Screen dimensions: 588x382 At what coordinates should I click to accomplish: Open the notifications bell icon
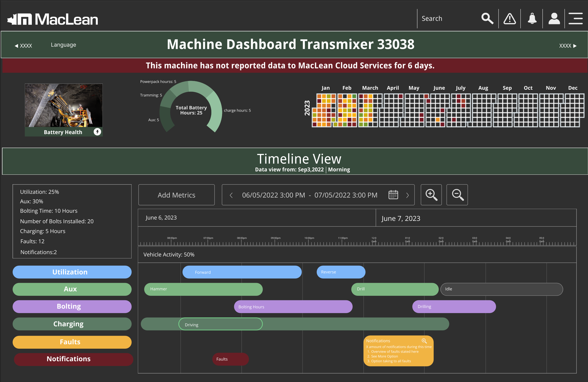pos(532,19)
